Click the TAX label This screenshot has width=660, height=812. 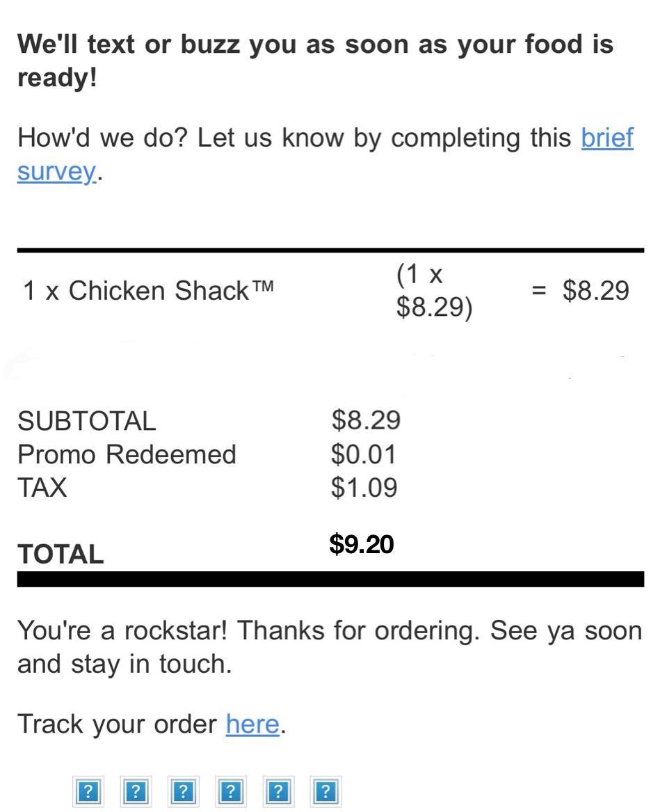[x=42, y=488]
